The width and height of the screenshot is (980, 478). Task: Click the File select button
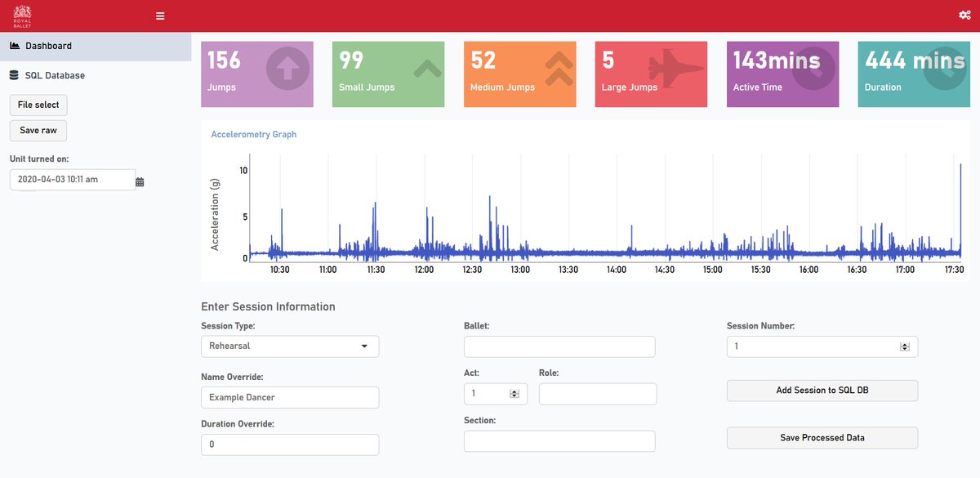38,105
